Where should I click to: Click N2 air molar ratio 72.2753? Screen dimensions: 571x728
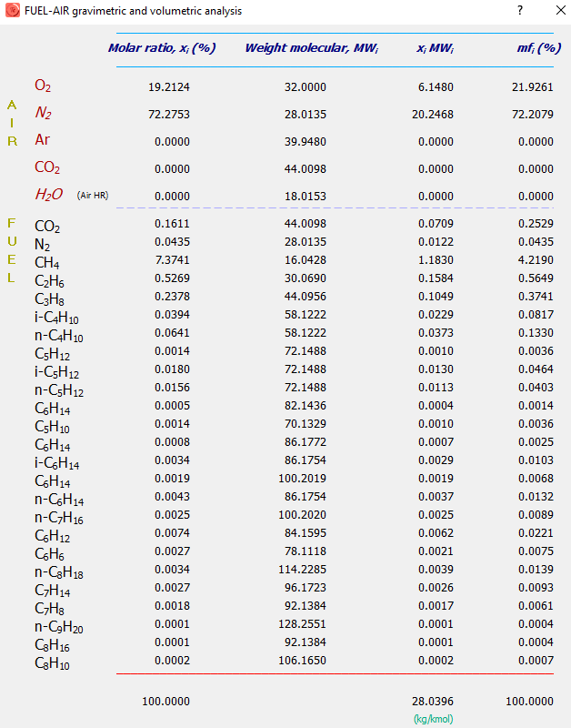click(x=168, y=115)
